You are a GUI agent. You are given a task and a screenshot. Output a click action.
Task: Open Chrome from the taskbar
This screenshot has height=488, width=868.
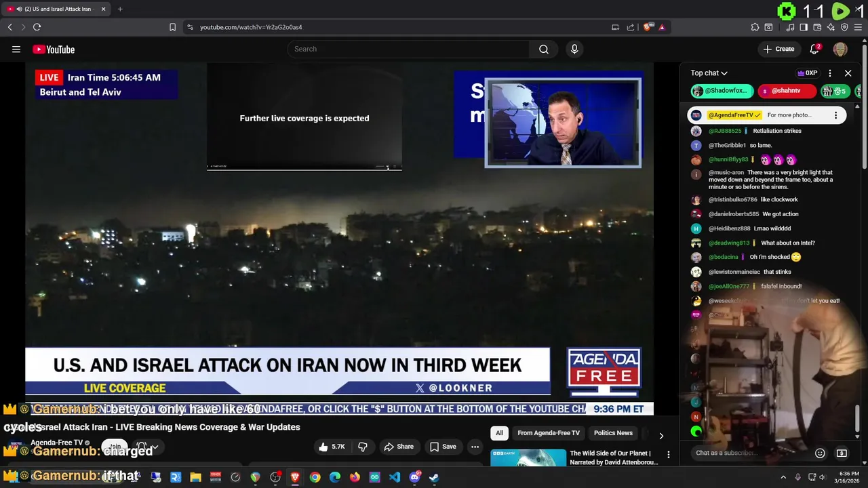point(315,477)
